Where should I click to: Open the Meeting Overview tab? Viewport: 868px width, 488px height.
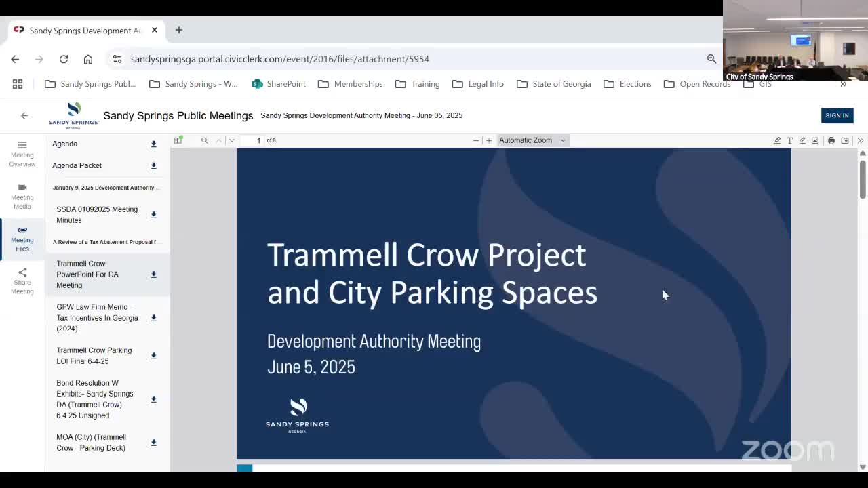pos(22,153)
